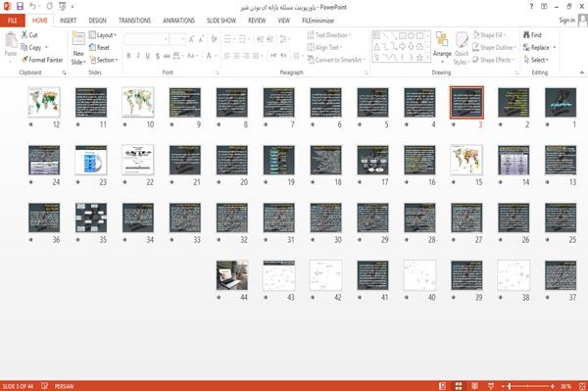Screen dimensions: 588x391
Task: Switch to the TRANSITIONS tab
Action: [134, 21]
